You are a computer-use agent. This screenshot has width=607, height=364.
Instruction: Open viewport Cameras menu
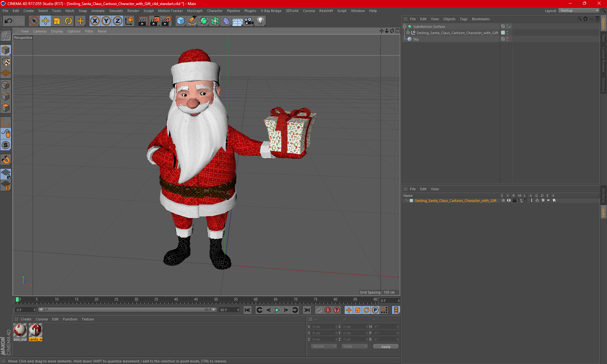(x=40, y=31)
